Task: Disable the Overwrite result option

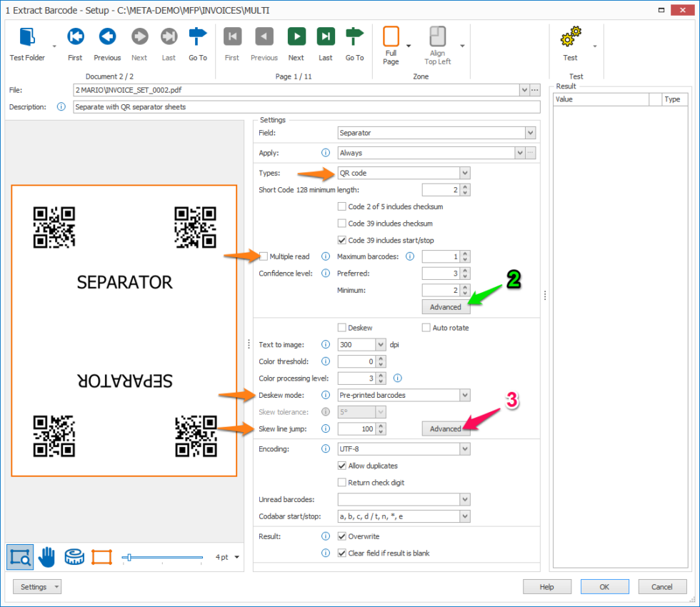Action: click(341, 536)
